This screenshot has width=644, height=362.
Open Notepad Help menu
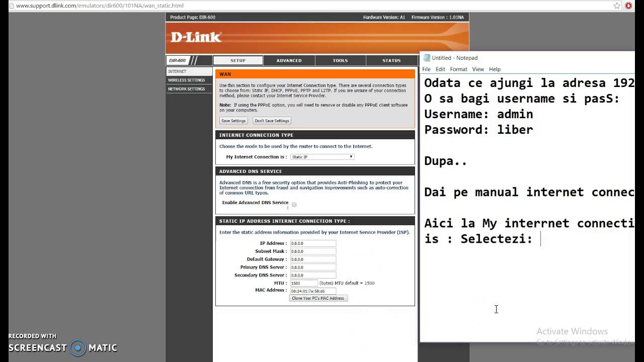click(495, 69)
